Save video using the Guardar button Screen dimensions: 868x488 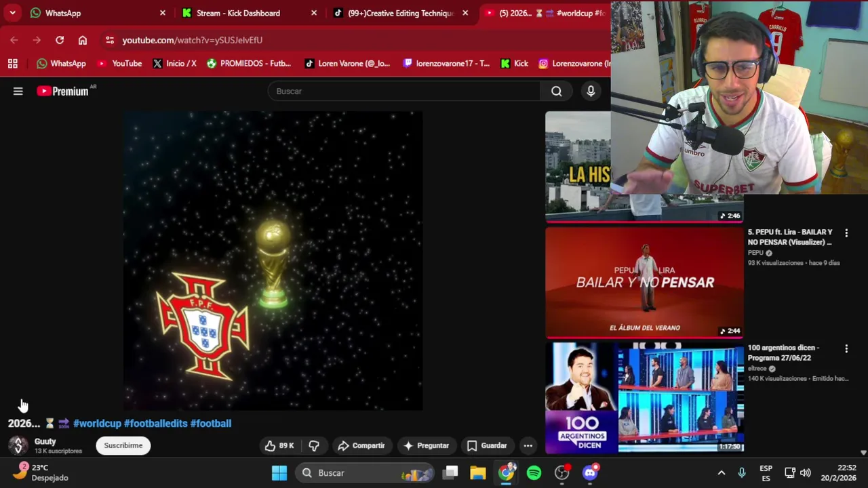coord(487,445)
